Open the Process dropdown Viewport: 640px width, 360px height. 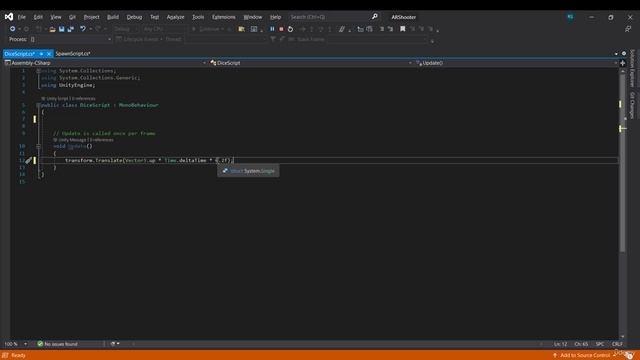tap(71, 39)
